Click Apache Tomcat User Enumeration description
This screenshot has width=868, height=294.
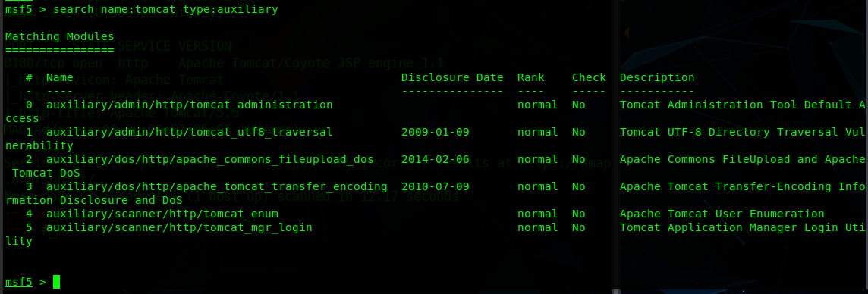[722, 214]
